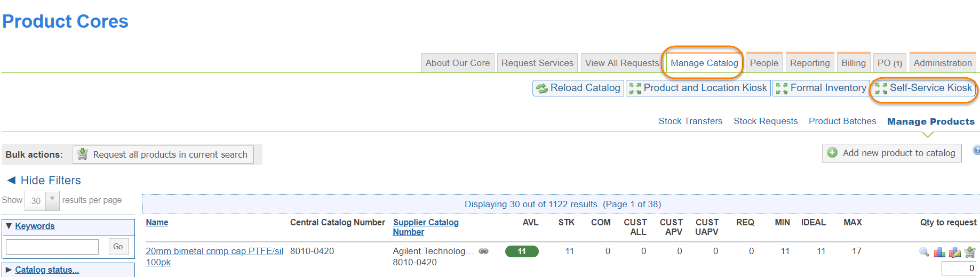Click the bar chart icon in the product row
Viewport: 980px width, 277px height.
pyautogui.click(x=939, y=252)
